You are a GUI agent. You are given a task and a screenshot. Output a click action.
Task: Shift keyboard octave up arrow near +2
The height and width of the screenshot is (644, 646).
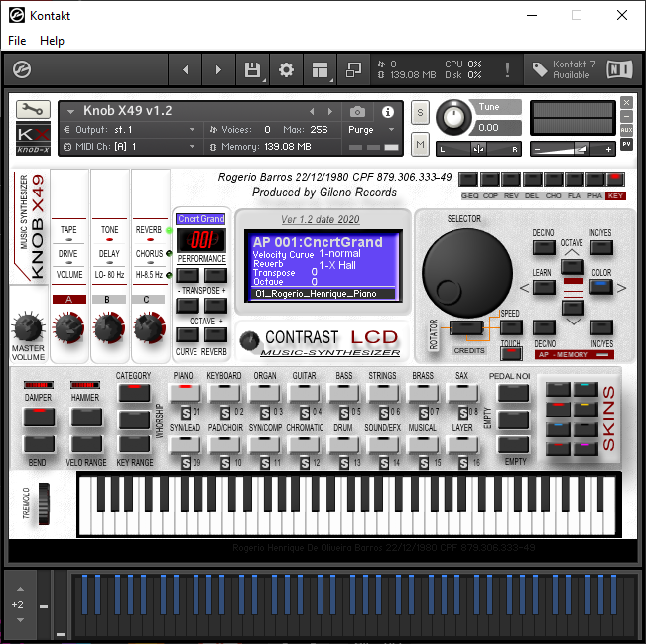pos(20,589)
